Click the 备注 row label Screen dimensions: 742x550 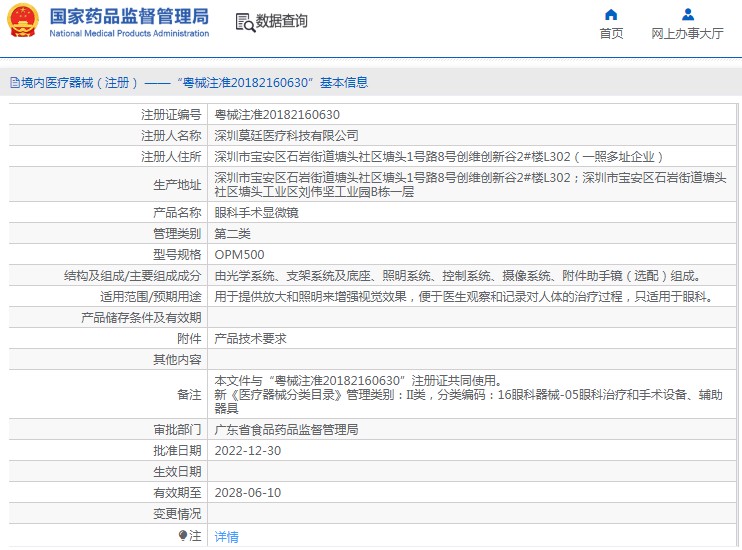click(189, 394)
